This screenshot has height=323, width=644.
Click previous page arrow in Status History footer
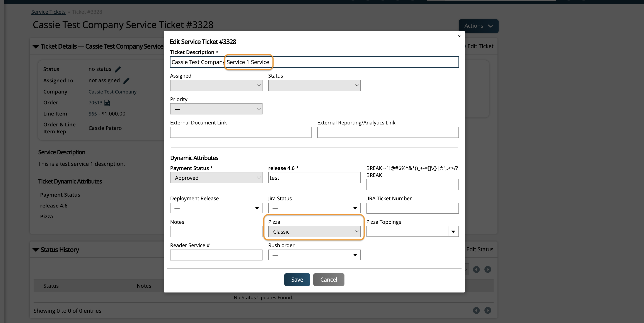pos(476,310)
